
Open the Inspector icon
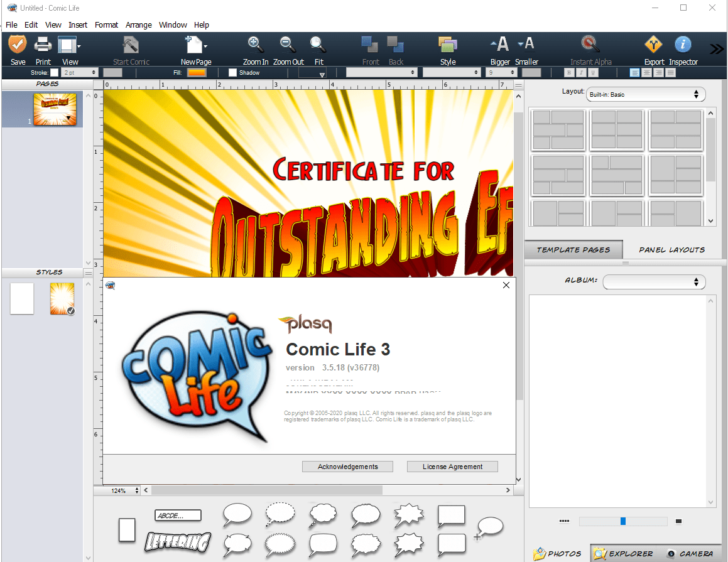pos(683,45)
